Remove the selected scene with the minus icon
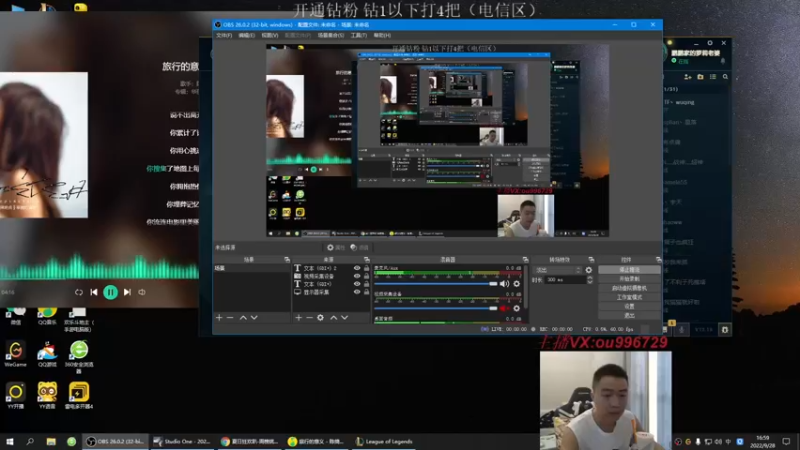The height and width of the screenshot is (450, 800). (x=230, y=317)
